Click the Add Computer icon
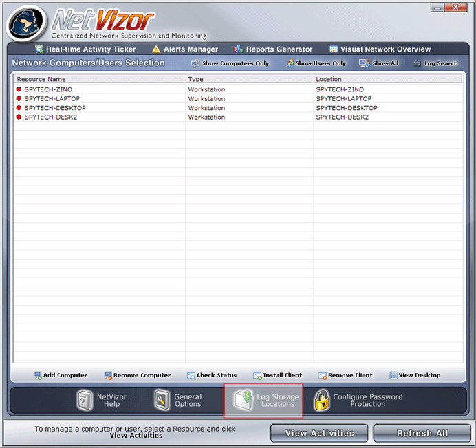 pyautogui.click(x=39, y=375)
